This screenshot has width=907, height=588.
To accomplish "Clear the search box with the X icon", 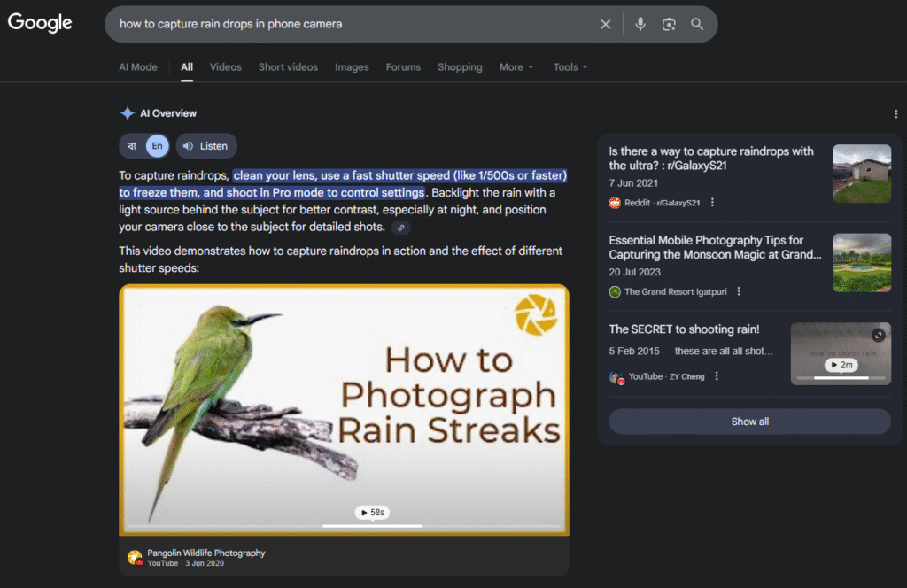I will click(606, 25).
